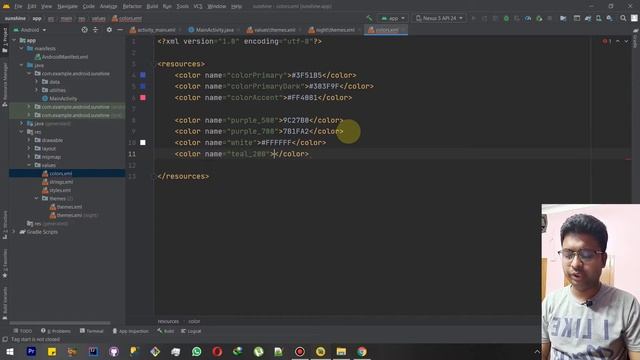The width and height of the screenshot is (640, 360).
Task: Select styles.xml in the project tree
Action: (x=57, y=190)
